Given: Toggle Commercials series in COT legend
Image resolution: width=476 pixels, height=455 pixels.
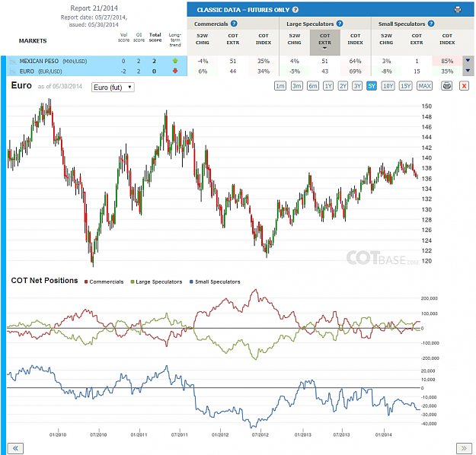Looking at the screenshot, I should (104, 282).
